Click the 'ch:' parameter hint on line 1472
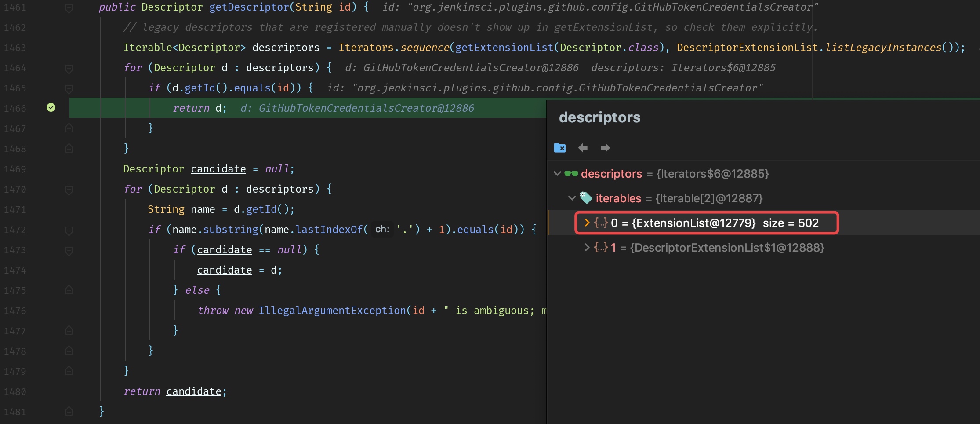This screenshot has width=980, height=424. point(382,229)
